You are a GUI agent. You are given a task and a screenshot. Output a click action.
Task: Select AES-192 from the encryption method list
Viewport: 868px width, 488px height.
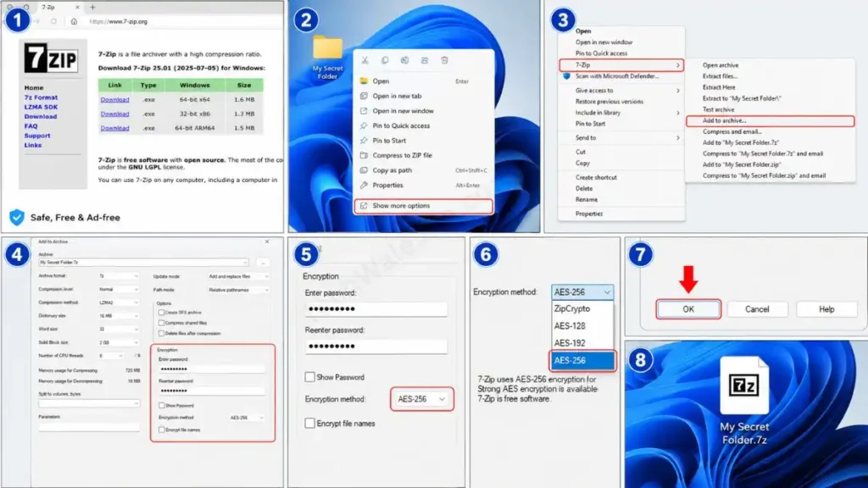[x=582, y=343]
